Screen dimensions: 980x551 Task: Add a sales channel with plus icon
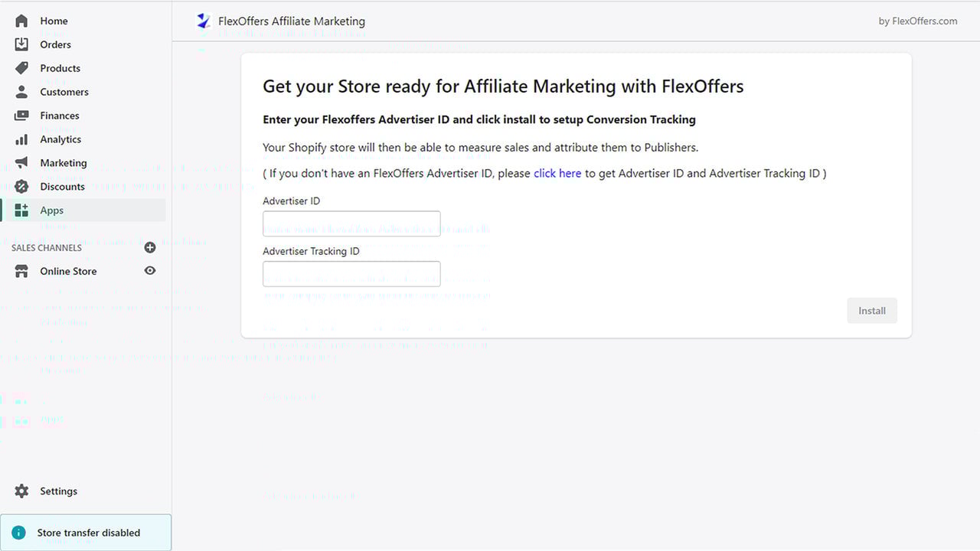pyautogui.click(x=150, y=247)
